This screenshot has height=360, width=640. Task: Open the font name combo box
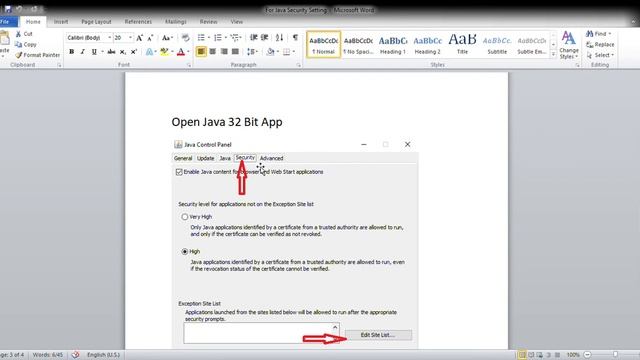(89, 38)
